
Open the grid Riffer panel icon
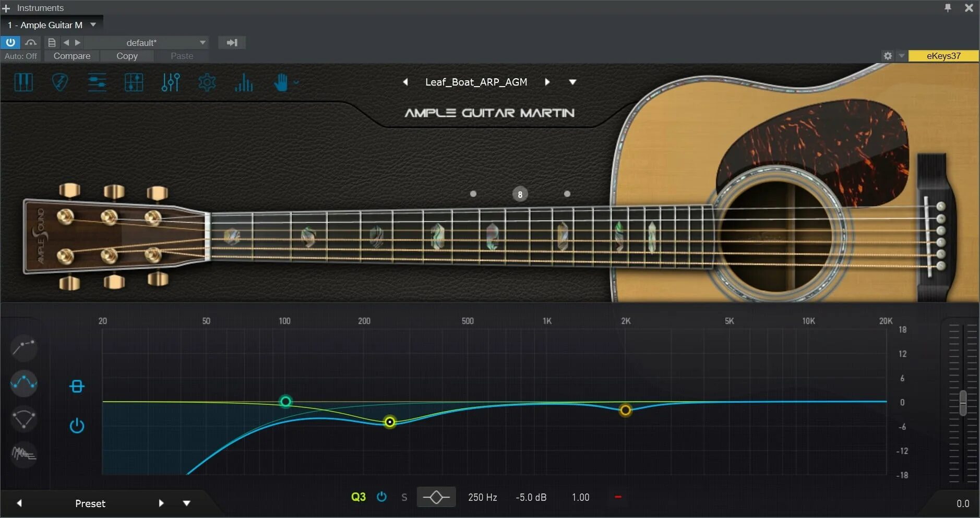(x=134, y=82)
